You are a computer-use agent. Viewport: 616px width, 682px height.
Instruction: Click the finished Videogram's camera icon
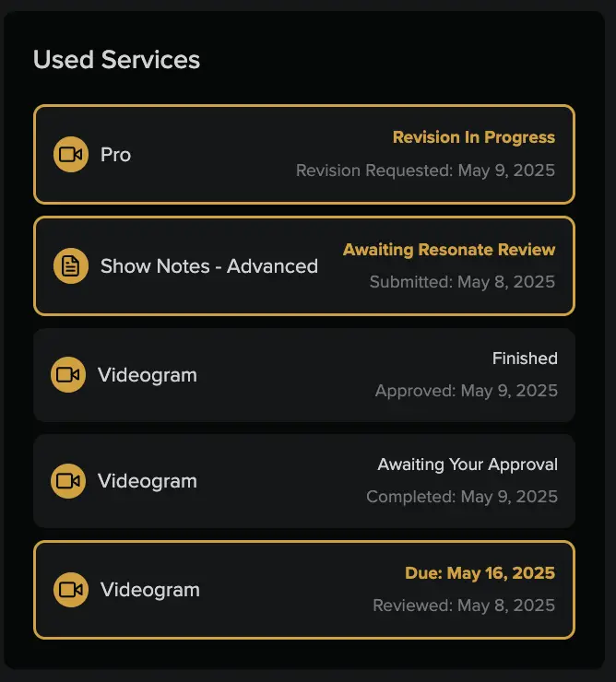coord(68,375)
